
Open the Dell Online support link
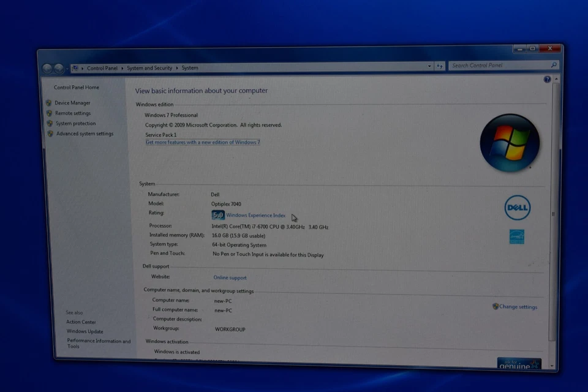[x=230, y=277]
